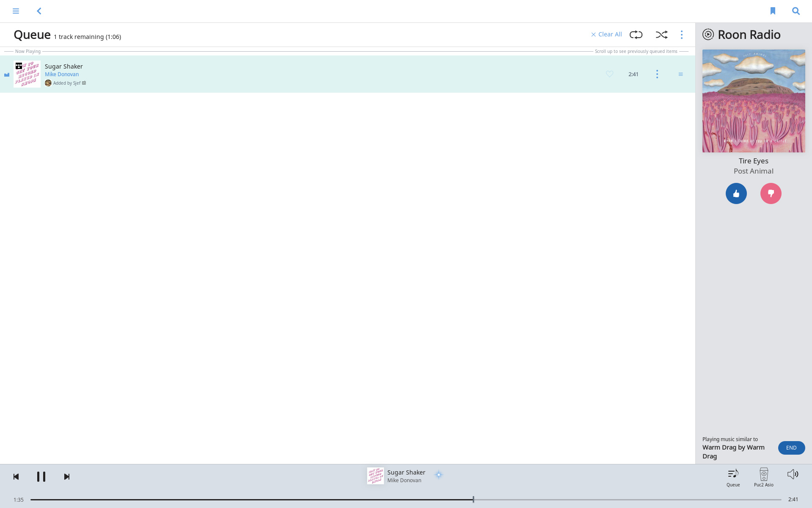The width and height of the screenshot is (812, 508).
Task: Thumbs up Tire Eyes radio pick
Action: 736,193
